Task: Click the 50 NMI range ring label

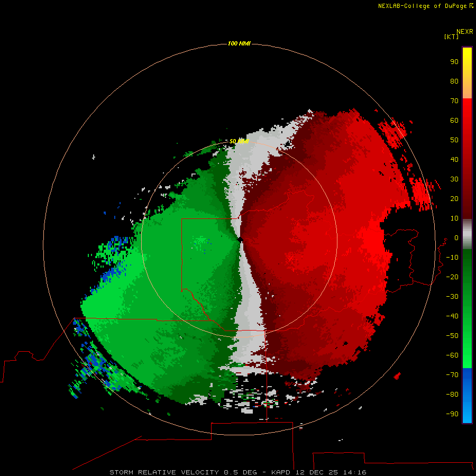Action: coord(239,141)
